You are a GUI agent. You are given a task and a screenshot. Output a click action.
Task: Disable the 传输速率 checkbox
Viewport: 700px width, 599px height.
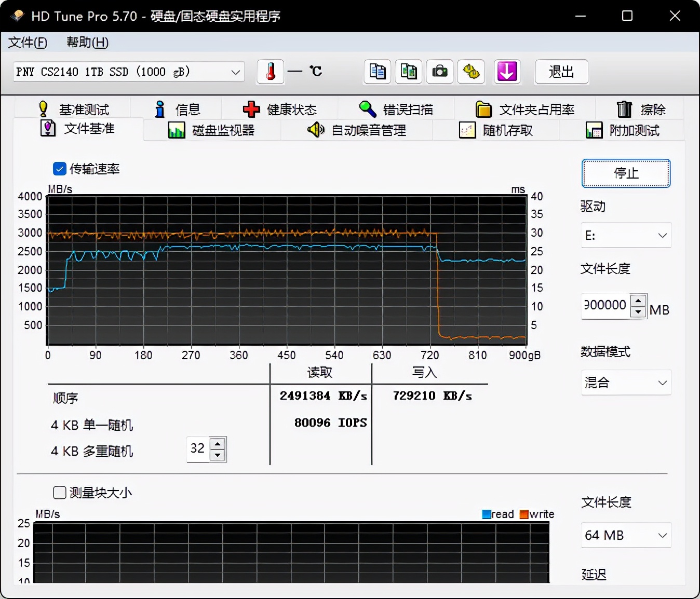click(59, 169)
